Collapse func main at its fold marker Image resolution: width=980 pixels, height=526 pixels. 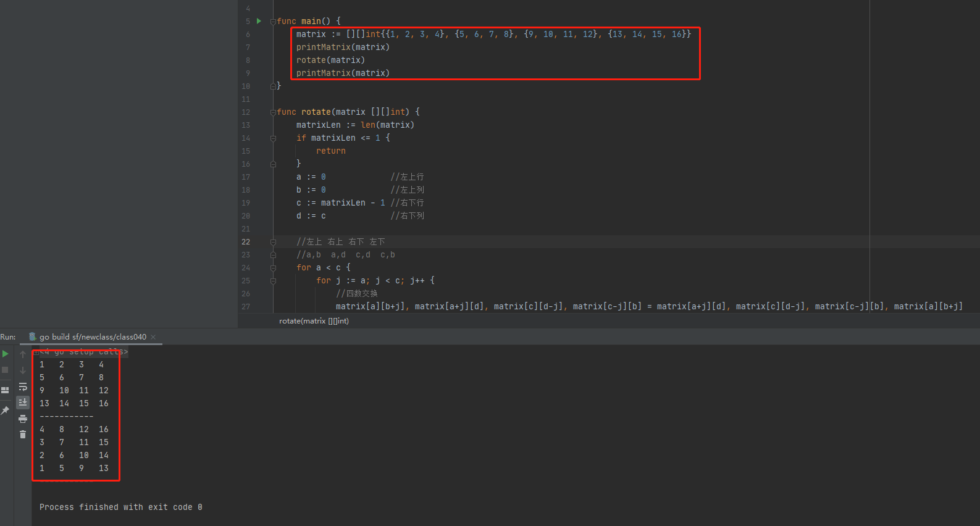coord(273,22)
